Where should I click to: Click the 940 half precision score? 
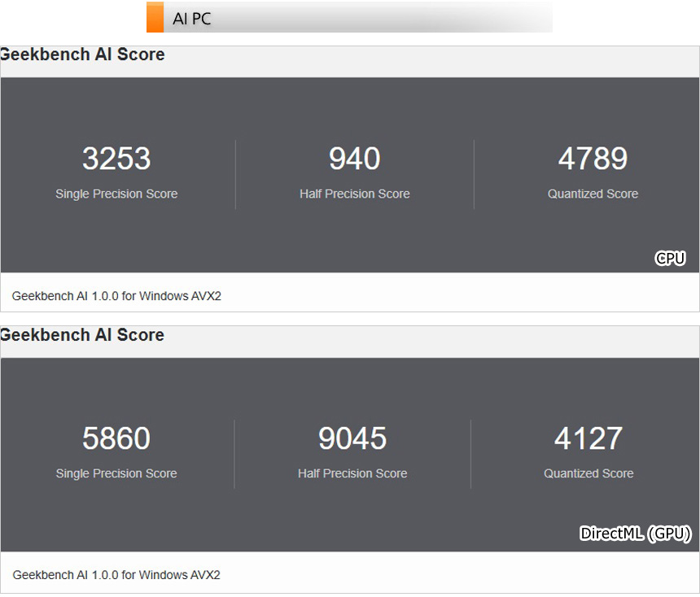[355, 159]
